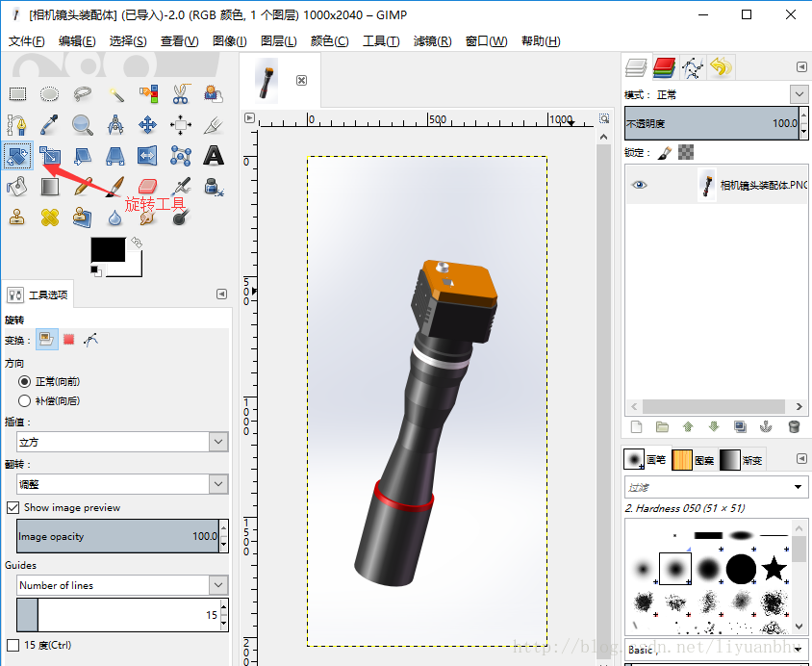Select the Foreground Select tool

click(x=214, y=93)
